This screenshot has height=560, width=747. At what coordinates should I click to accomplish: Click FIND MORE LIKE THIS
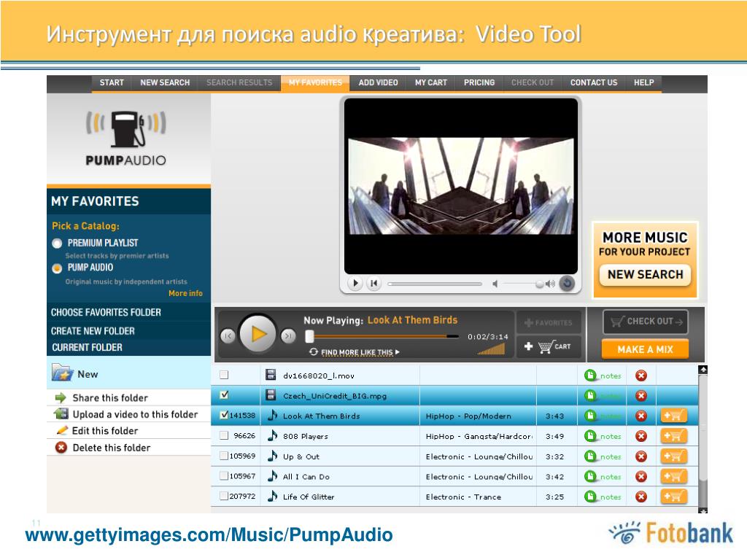(355, 352)
